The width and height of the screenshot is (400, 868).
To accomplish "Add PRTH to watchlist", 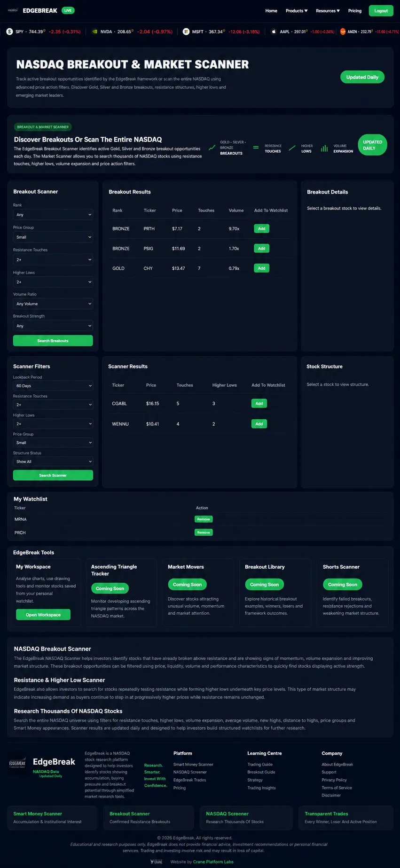I will (262, 229).
